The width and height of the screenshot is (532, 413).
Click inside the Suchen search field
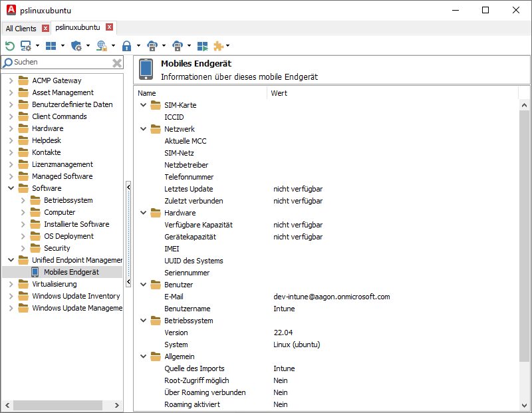point(53,63)
